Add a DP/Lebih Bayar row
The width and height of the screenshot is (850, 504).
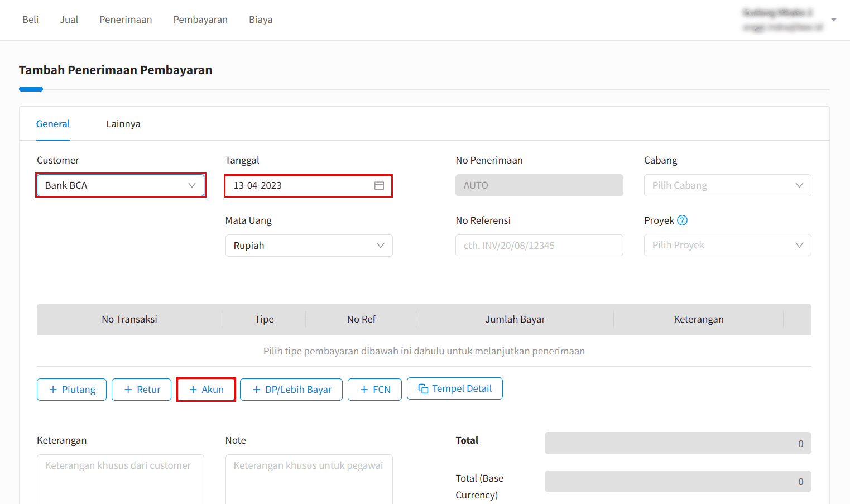click(291, 390)
